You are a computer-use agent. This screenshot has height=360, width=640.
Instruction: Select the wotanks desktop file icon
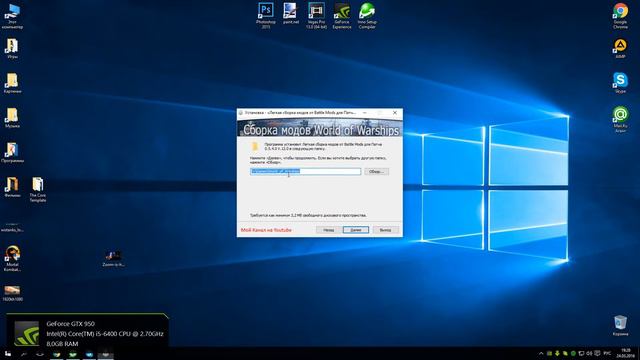point(12,227)
